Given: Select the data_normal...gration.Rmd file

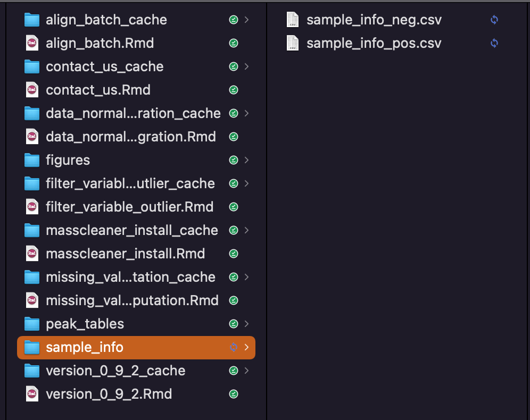Looking at the screenshot, I should pyautogui.click(x=136, y=137).
